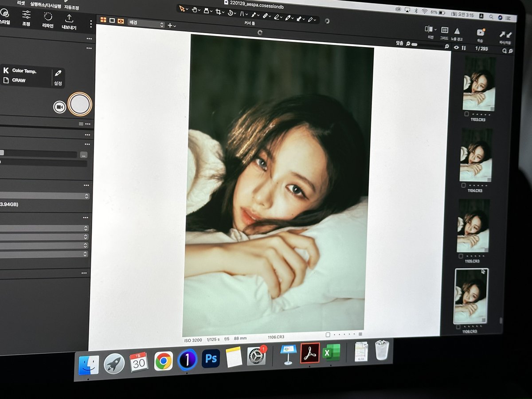Select thumbnail 1104.CR3

pyautogui.click(x=476, y=155)
